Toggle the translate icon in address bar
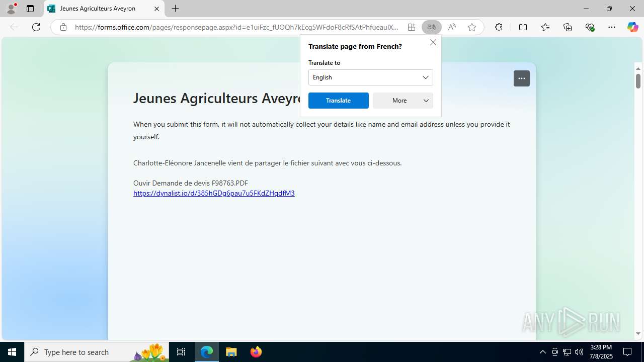Viewport: 644px width, 362px height. [432, 27]
